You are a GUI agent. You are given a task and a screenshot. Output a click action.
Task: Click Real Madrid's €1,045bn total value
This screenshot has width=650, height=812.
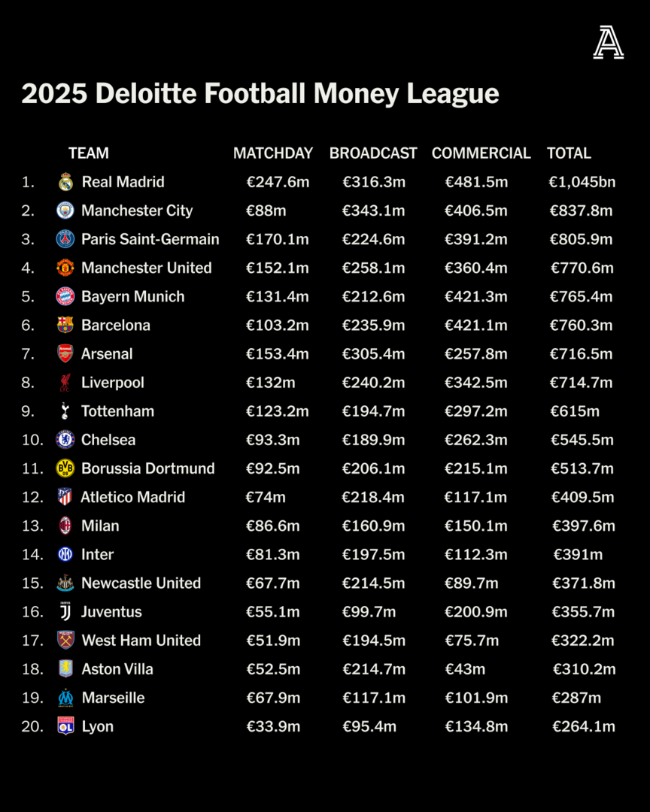coord(582,182)
